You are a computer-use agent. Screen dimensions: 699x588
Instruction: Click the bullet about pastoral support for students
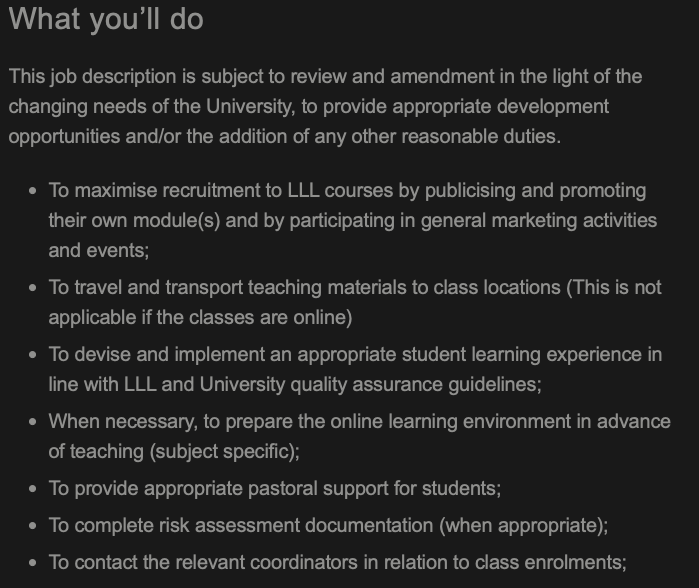tap(275, 489)
